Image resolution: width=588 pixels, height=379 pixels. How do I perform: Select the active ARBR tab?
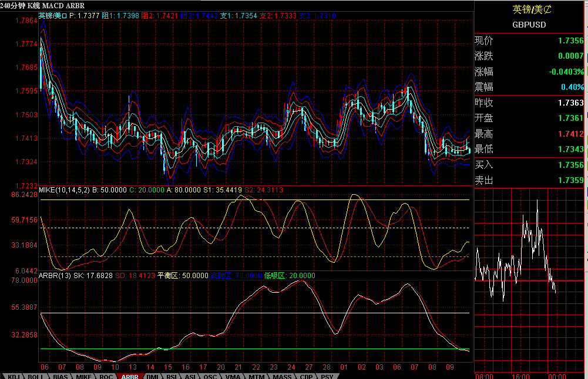tap(130, 377)
